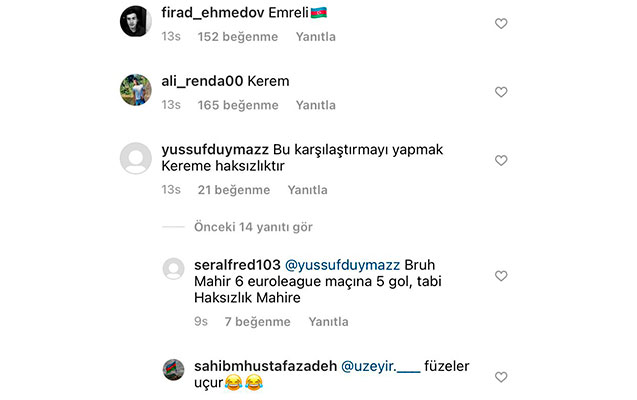Screen dimensions: 637x400
Task: Expand Önceki 14 yanıtı gör replies
Action: [253, 227]
